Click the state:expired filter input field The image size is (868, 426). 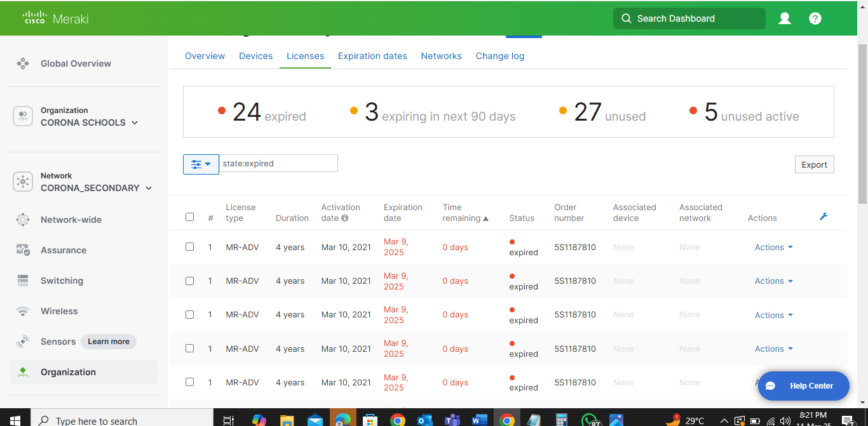pos(278,163)
